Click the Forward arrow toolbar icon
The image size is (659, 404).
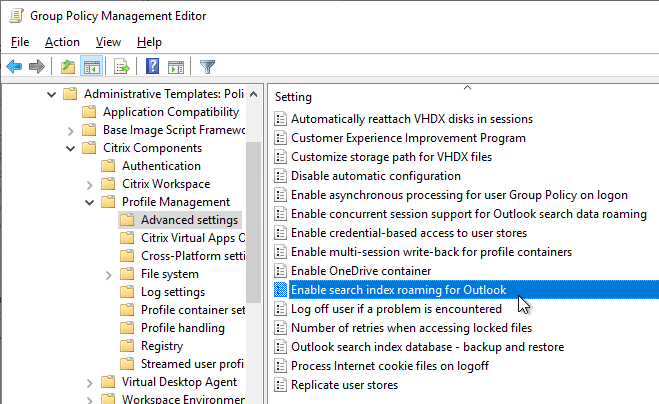pyautogui.click(x=37, y=66)
